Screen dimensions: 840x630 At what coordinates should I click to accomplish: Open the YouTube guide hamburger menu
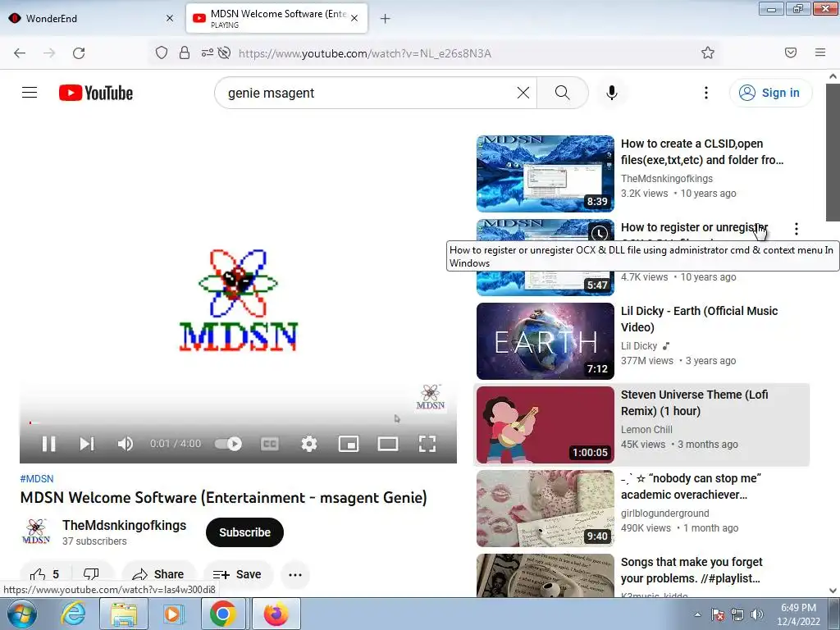pos(30,93)
